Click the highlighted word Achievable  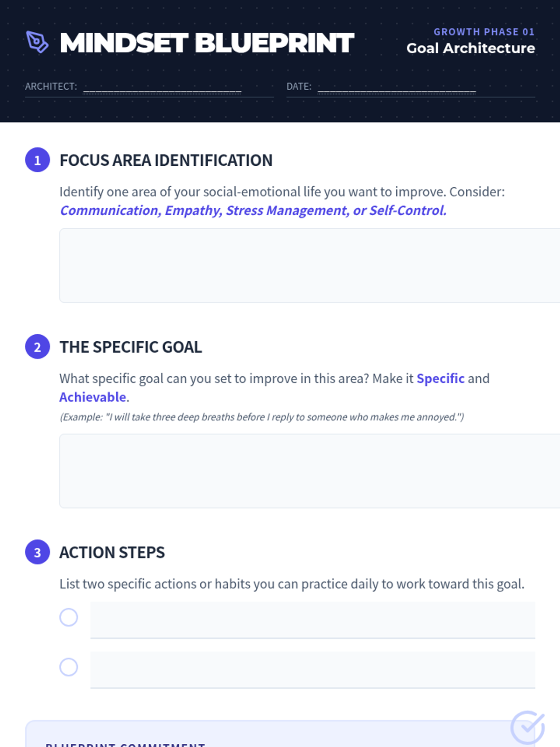point(93,397)
